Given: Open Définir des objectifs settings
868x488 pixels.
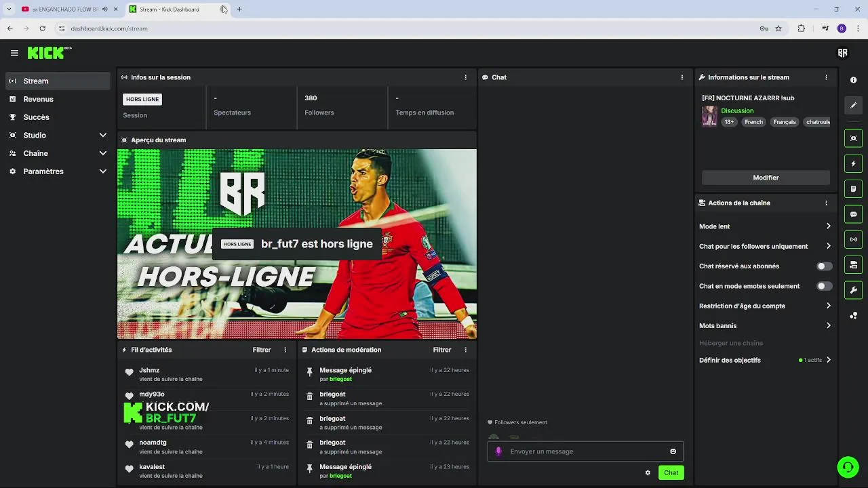Looking at the screenshot, I should pos(765,360).
